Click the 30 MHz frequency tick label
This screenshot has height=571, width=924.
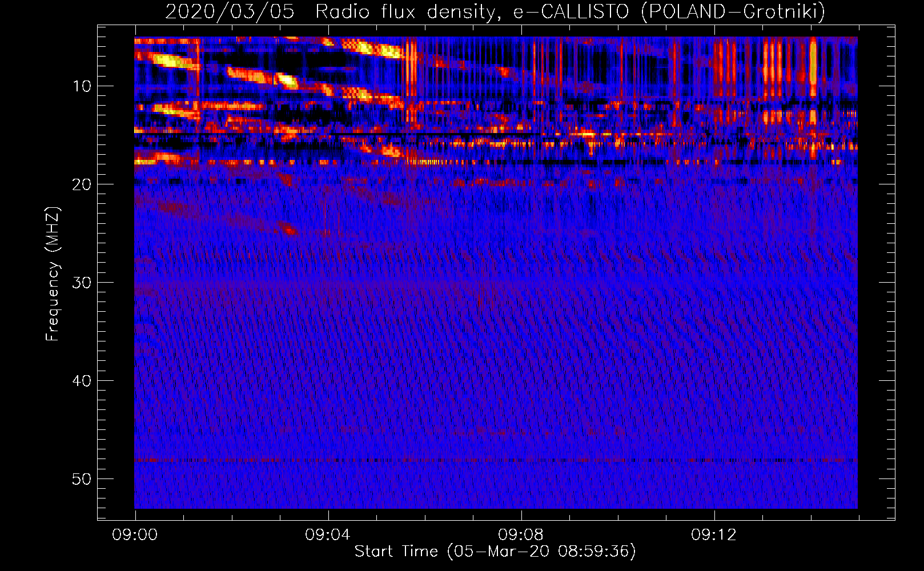[82, 283]
